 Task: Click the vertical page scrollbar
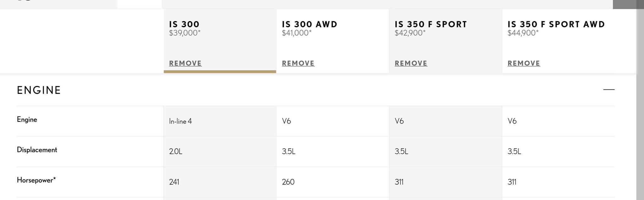click(640, 104)
